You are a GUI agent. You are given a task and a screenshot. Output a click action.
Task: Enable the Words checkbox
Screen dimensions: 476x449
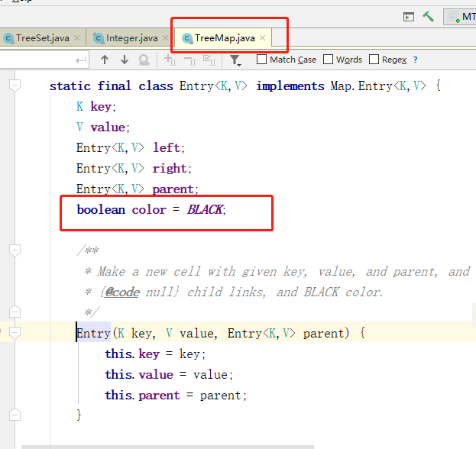[328, 59]
